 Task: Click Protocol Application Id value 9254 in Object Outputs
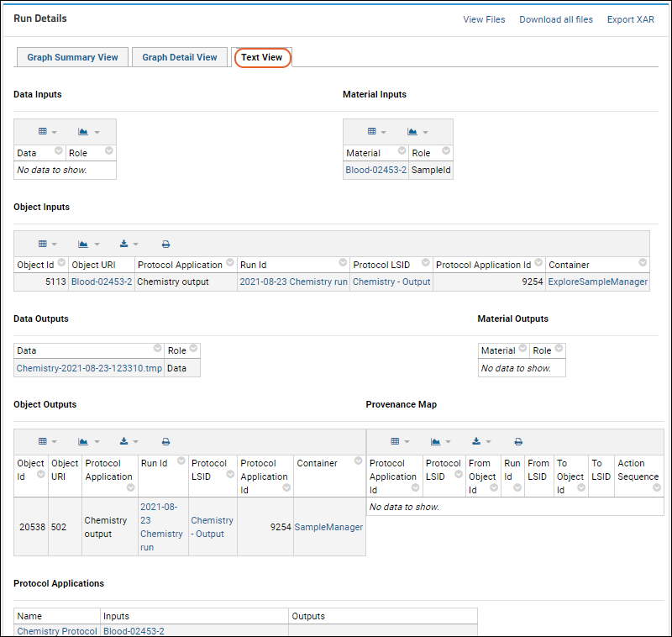(x=281, y=527)
